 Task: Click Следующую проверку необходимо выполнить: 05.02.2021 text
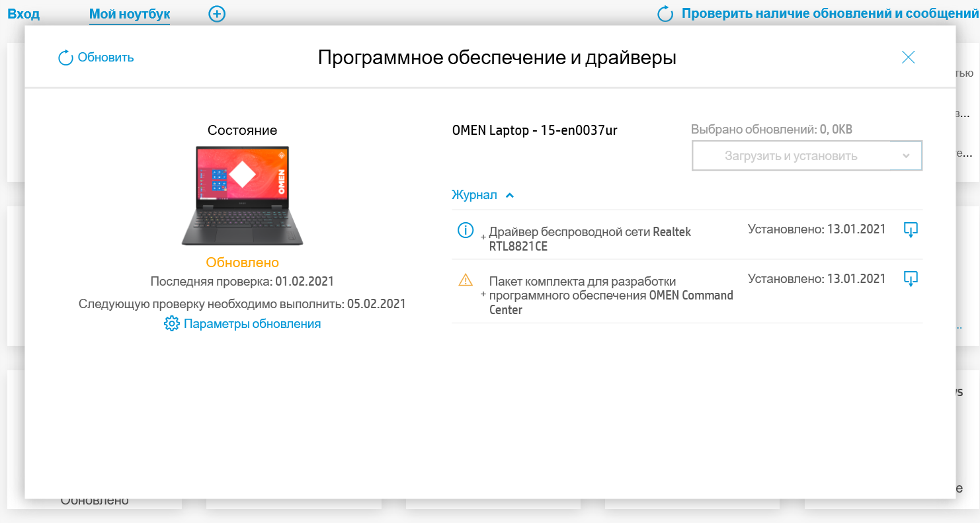pyautogui.click(x=243, y=304)
